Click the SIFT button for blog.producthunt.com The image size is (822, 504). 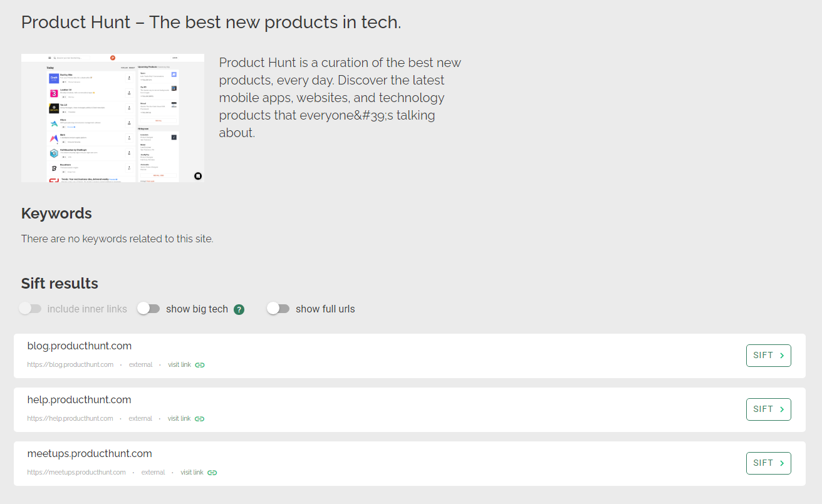tap(768, 356)
